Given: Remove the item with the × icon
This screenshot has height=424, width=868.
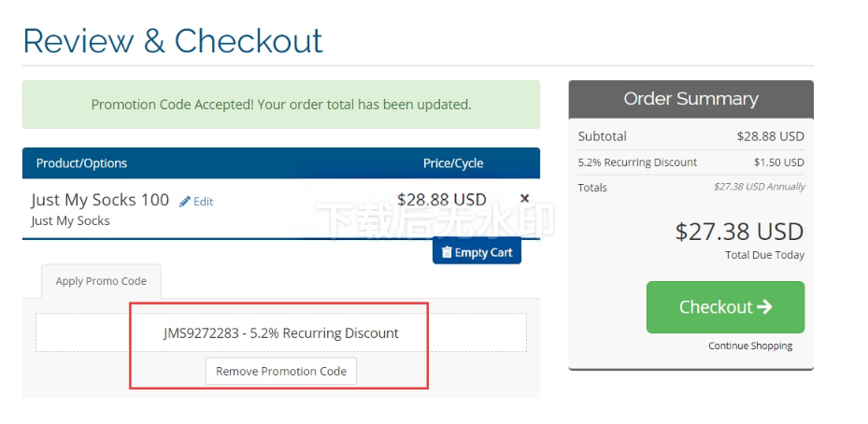Looking at the screenshot, I should (x=524, y=198).
